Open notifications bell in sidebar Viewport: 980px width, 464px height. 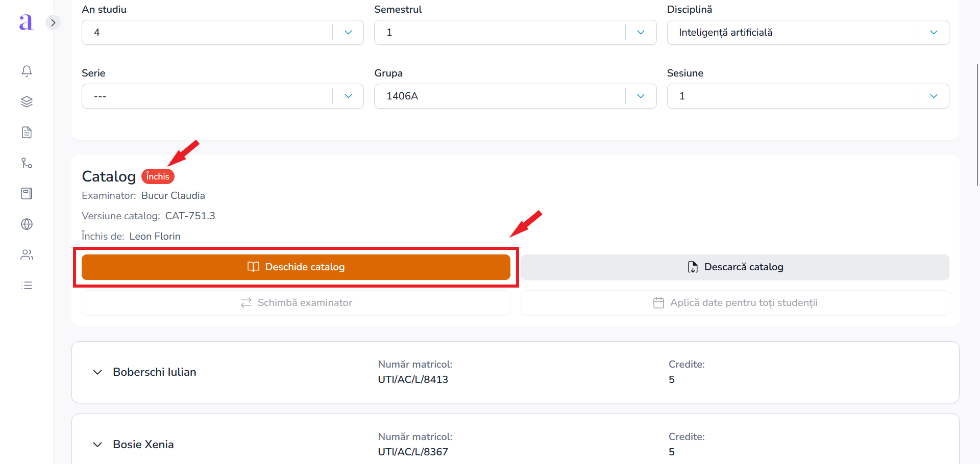pyautogui.click(x=27, y=71)
